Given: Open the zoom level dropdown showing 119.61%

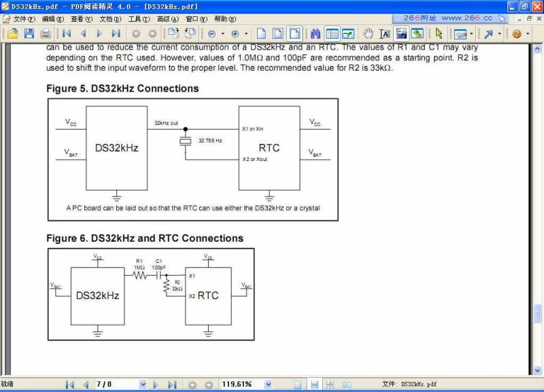Looking at the screenshot, I should pyautogui.click(x=268, y=385).
